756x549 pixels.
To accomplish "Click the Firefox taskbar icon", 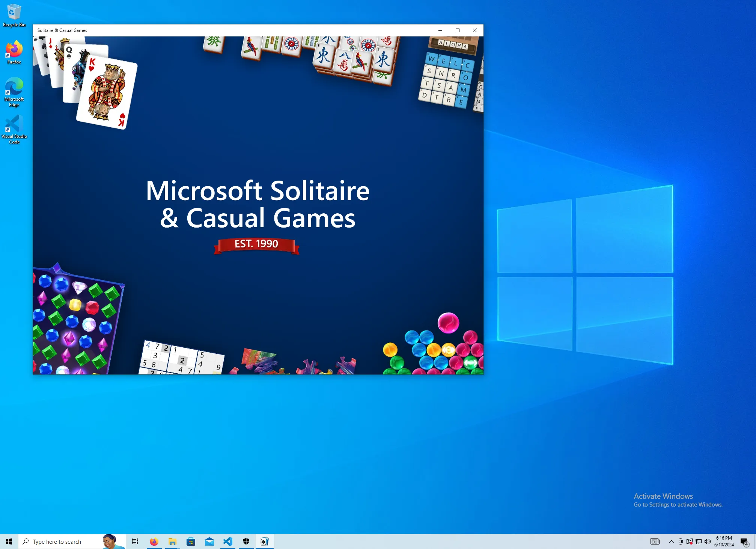I will coord(154,541).
